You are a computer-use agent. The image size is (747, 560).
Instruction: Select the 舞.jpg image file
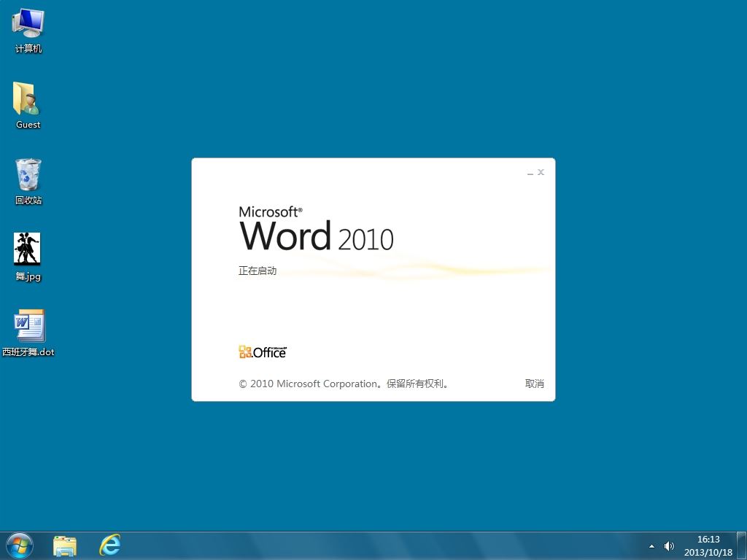click(x=28, y=257)
